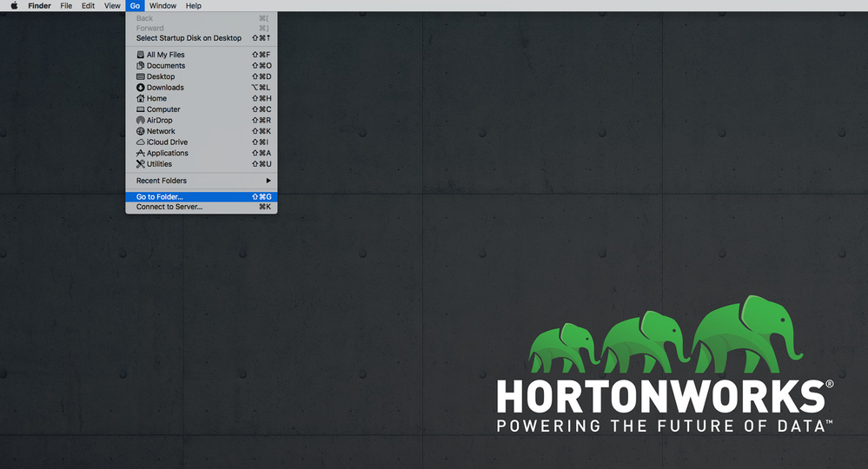Screen dimensions: 868x469
Task: Click the Documents folder icon
Action: pos(140,66)
